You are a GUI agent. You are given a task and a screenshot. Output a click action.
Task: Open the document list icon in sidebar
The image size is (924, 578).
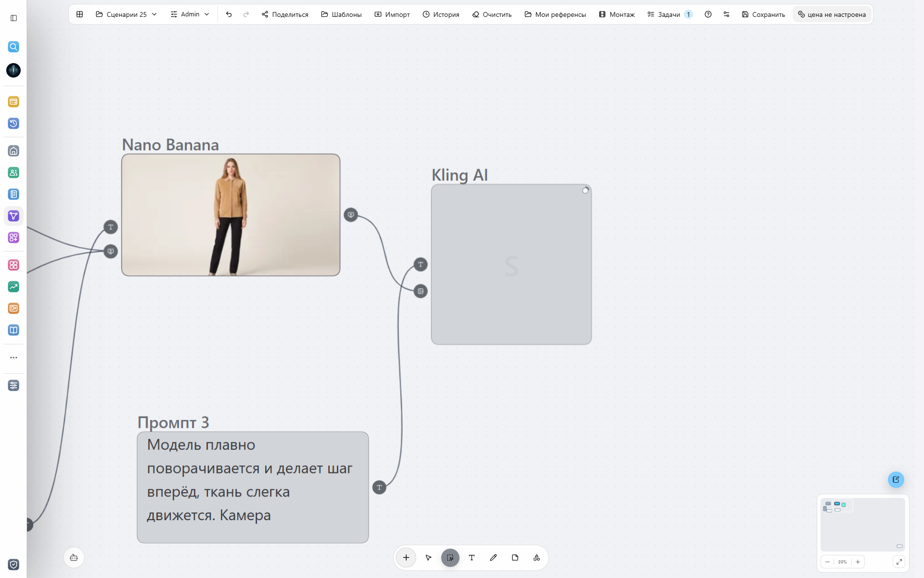coord(13,194)
